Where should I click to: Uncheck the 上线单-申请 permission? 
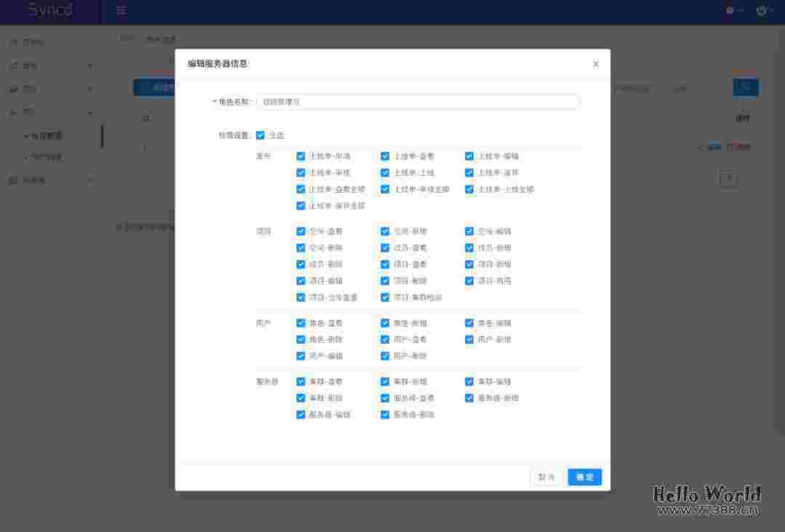(301, 156)
